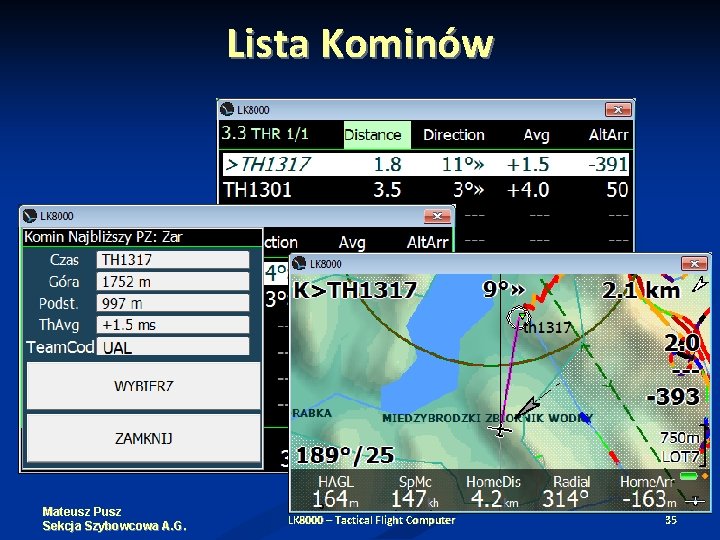Viewport: 720px width, 540px height.
Task: Click the RABKA place label on map
Action: tap(312, 413)
